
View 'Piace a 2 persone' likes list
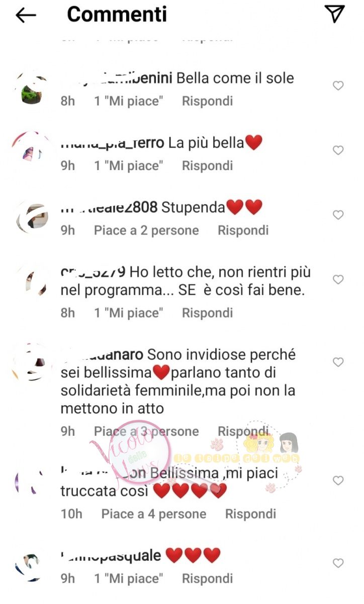click(146, 230)
